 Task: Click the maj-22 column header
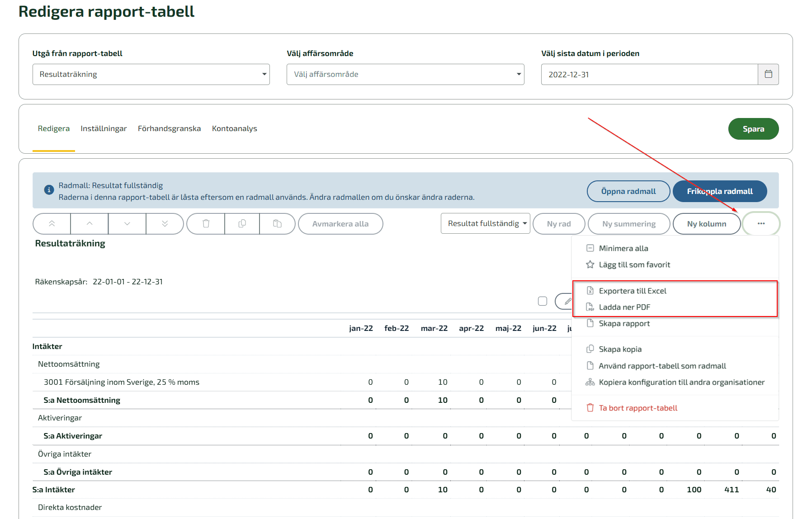click(508, 328)
